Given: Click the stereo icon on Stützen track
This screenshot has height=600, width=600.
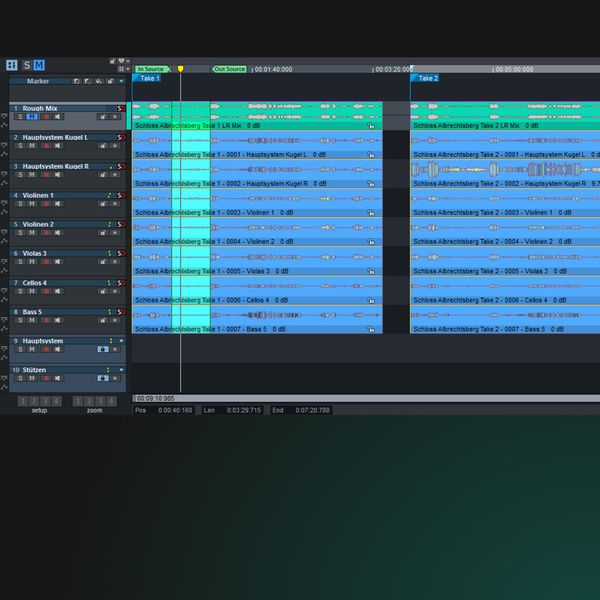Looking at the screenshot, I should [x=103, y=378].
